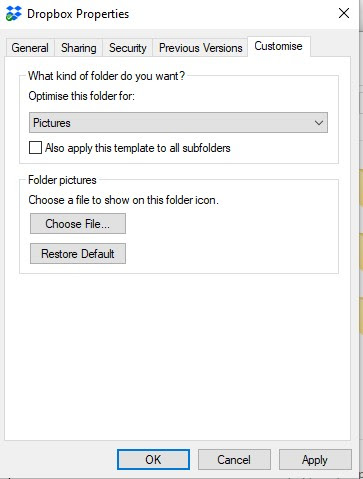The width and height of the screenshot is (363, 479).
Task: Go to the Security tab
Action: click(x=128, y=48)
